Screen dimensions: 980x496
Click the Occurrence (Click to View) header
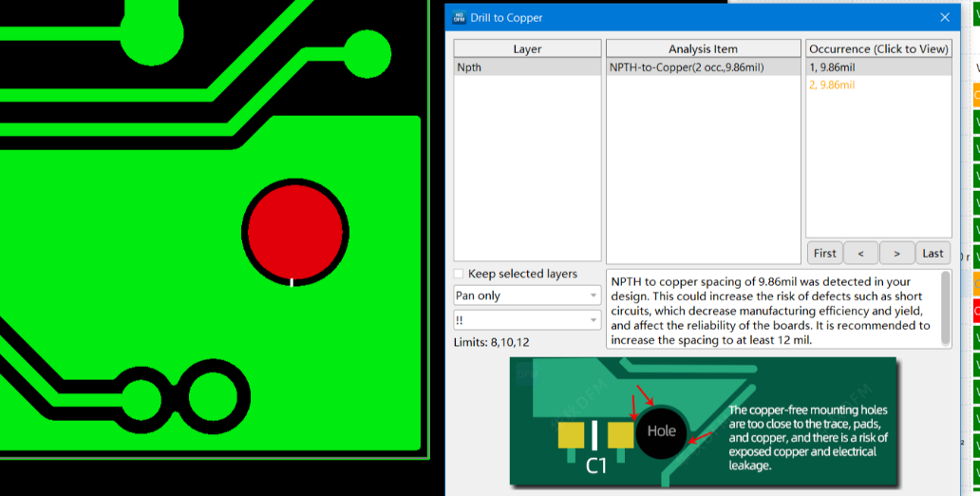(878, 48)
